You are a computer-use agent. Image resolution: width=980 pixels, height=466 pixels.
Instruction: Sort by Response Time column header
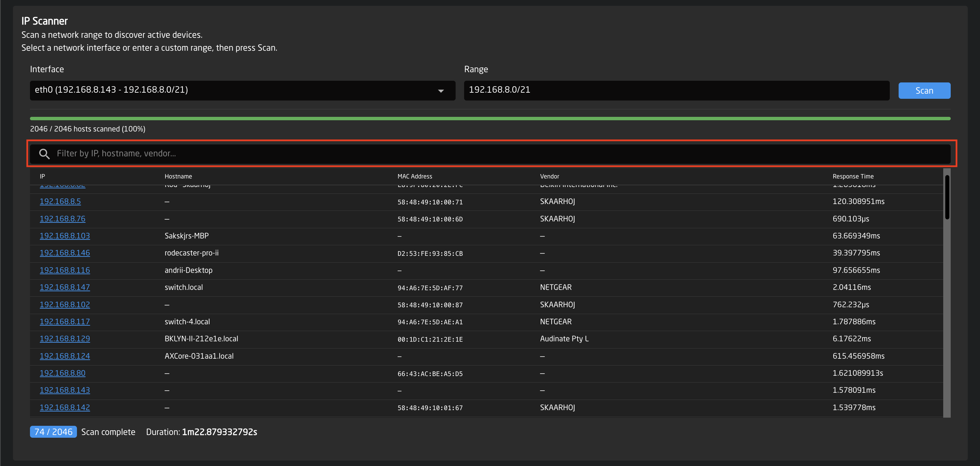point(853,176)
